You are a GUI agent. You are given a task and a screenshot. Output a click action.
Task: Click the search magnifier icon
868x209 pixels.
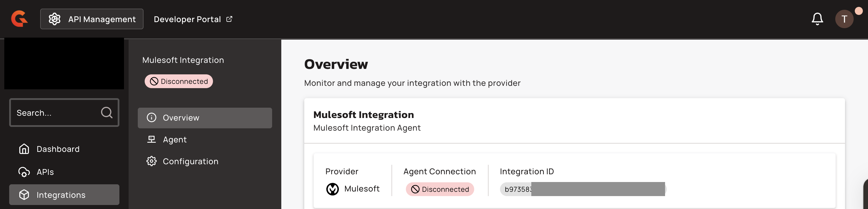[106, 113]
